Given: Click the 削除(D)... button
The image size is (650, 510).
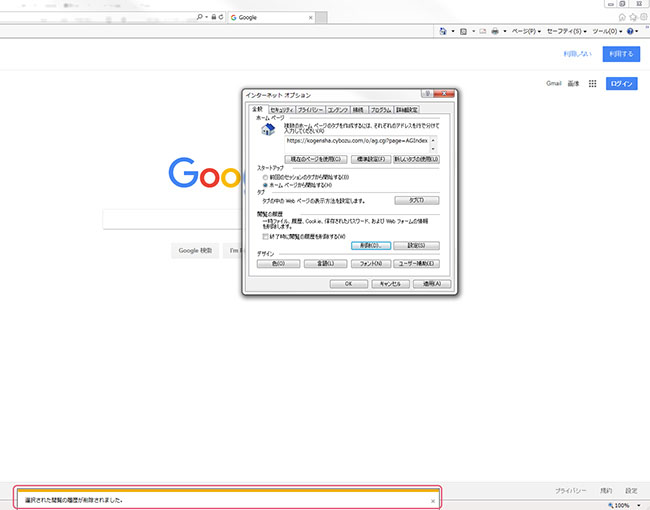Looking at the screenshot, I should pos(371,245).
